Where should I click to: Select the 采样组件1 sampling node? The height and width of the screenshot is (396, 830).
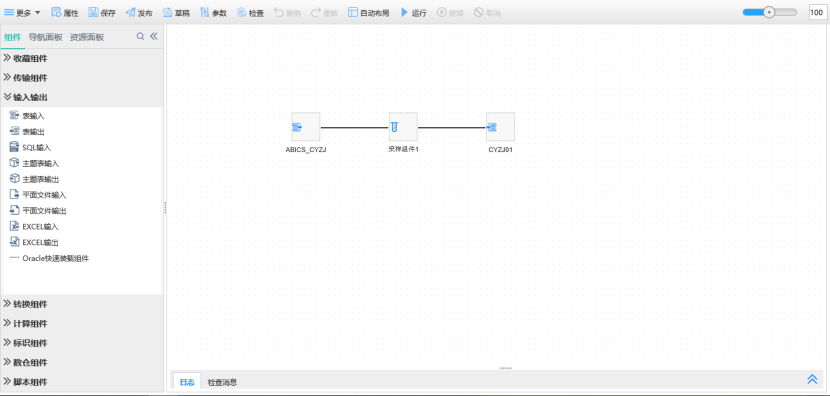(x=403, y=127)
